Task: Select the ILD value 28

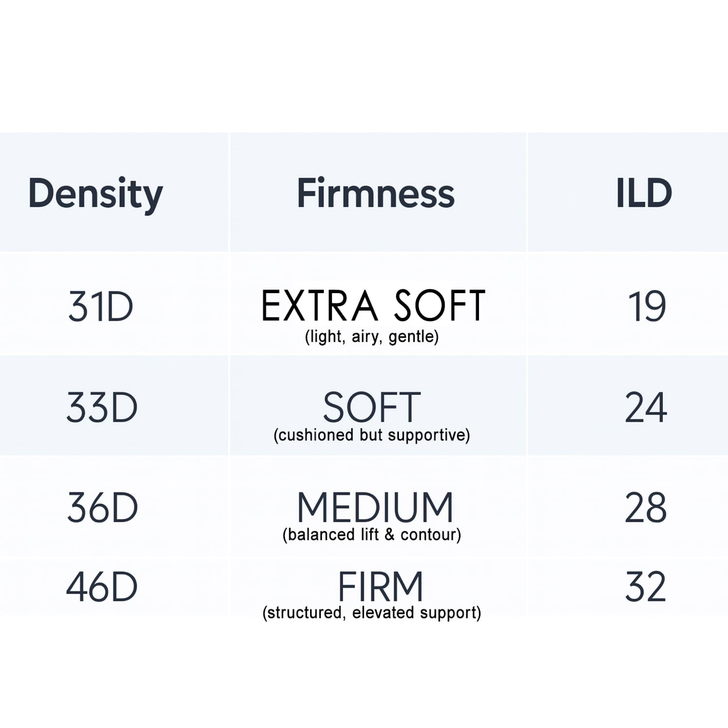Action: point(645,508)
